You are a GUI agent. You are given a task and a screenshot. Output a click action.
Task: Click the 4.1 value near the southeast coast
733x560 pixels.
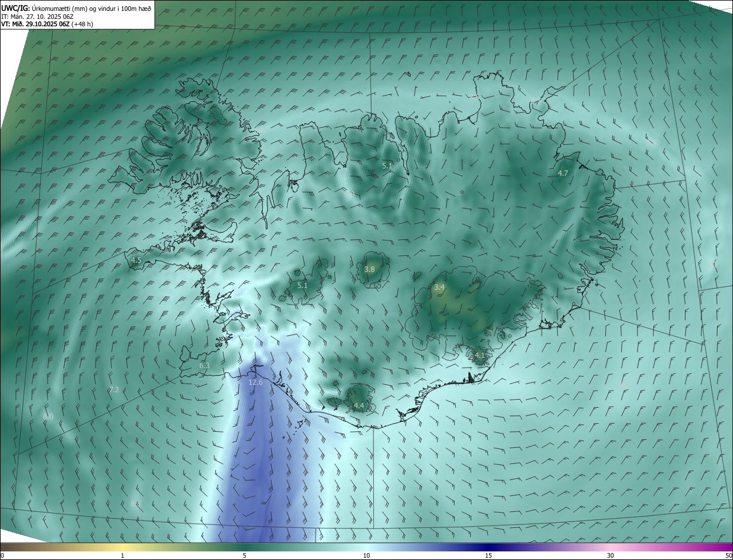[x=480, y=355]
